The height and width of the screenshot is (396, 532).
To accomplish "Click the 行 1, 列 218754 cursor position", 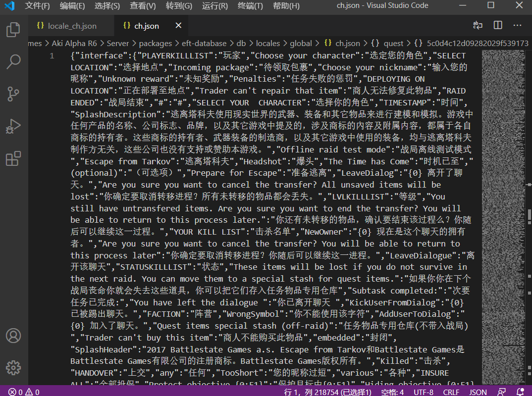I will [x=328, y=392].
